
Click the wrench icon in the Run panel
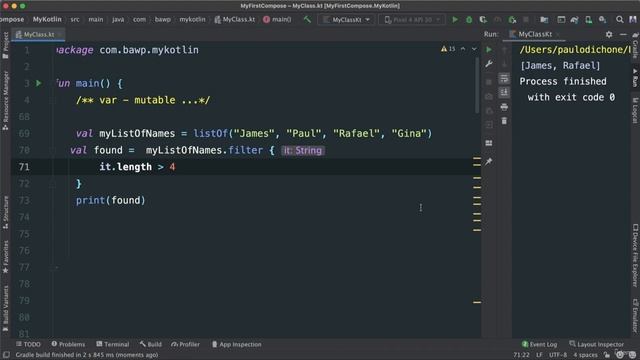489,64
